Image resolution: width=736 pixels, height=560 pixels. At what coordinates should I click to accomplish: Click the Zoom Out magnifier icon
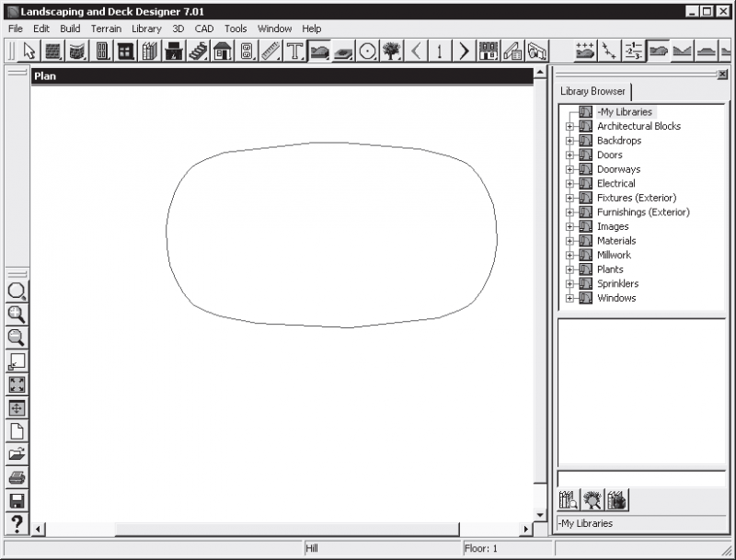(17, 337)
